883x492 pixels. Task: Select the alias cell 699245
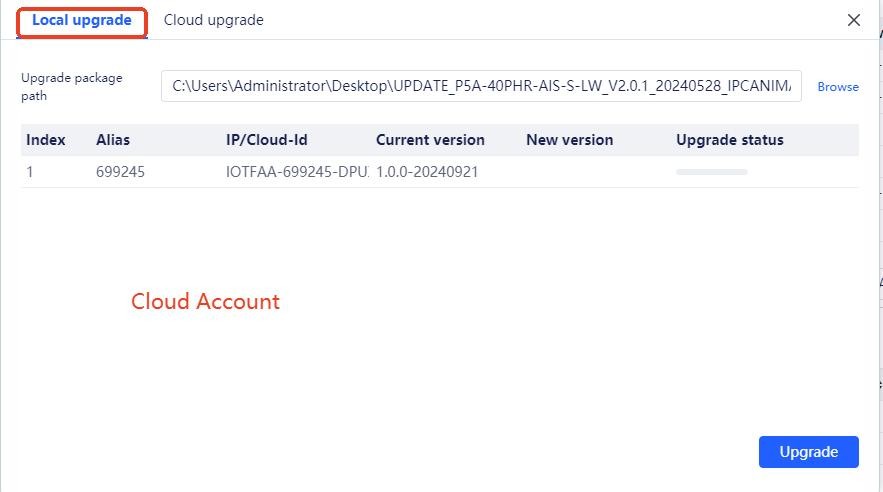[x=121, y=172]
